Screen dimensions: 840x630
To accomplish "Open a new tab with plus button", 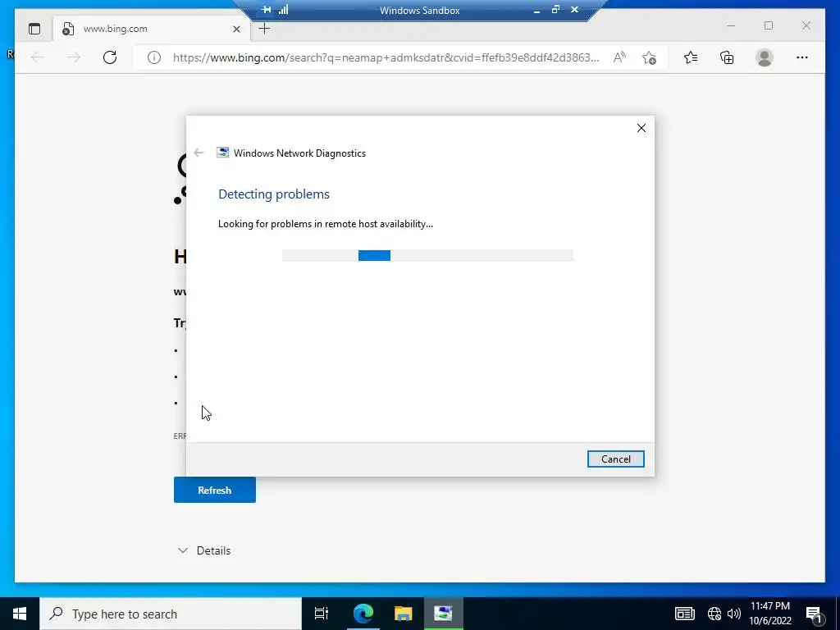I will pos(265,29).
